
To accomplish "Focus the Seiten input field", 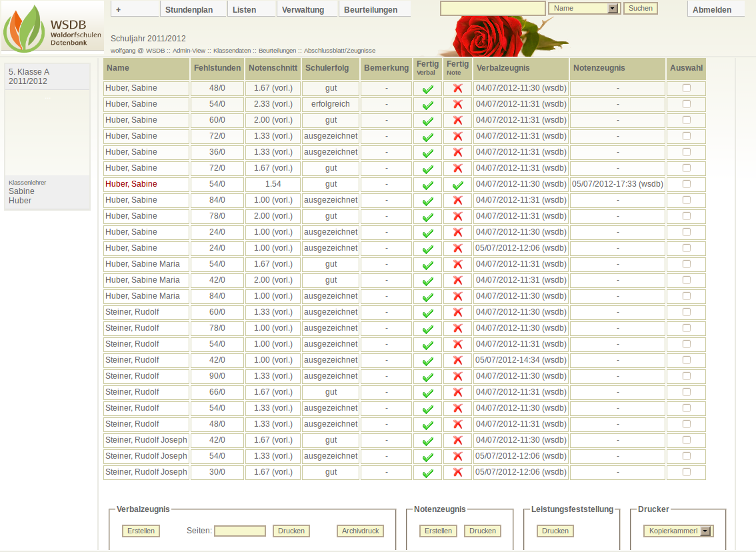I will pos(240,531).
